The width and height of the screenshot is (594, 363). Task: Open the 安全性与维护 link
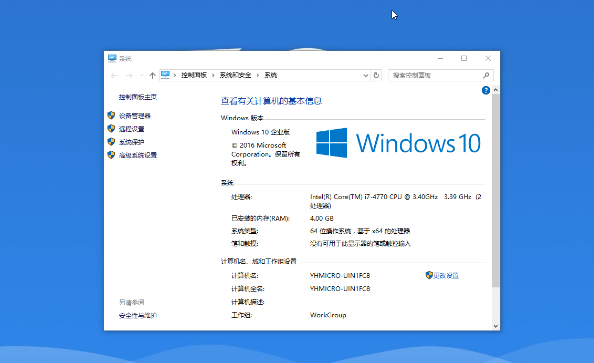(138, 315)
